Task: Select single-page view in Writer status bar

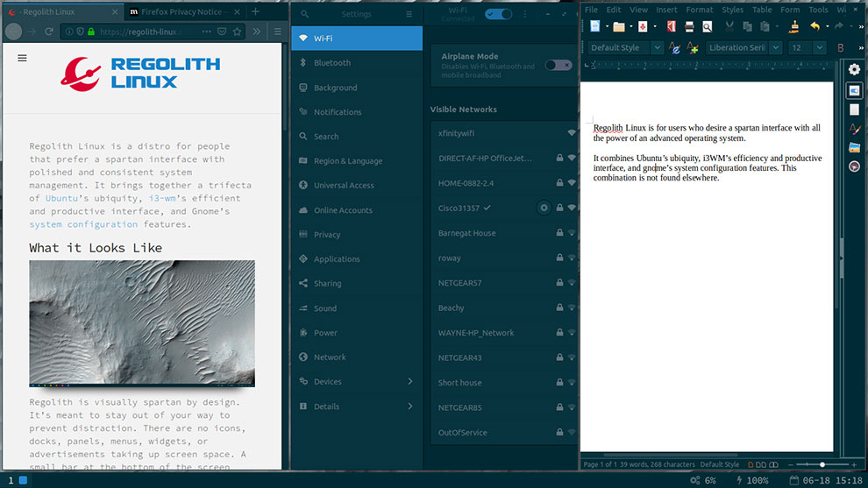Action: [x=751, y=464]
